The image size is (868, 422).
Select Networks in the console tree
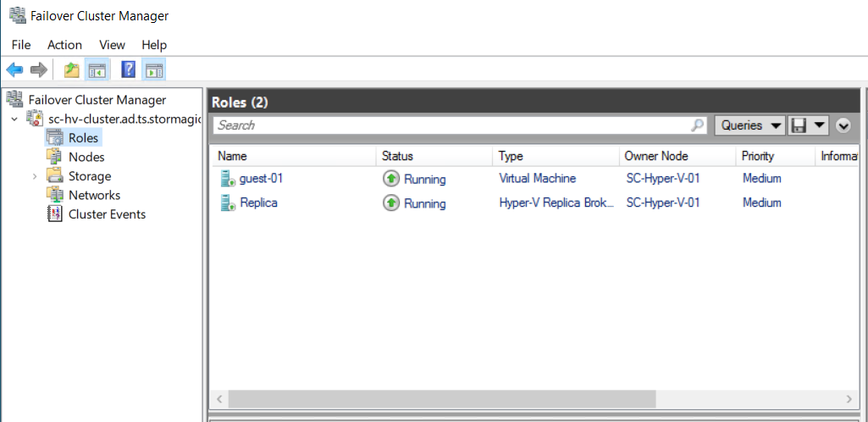coord(94,196)
